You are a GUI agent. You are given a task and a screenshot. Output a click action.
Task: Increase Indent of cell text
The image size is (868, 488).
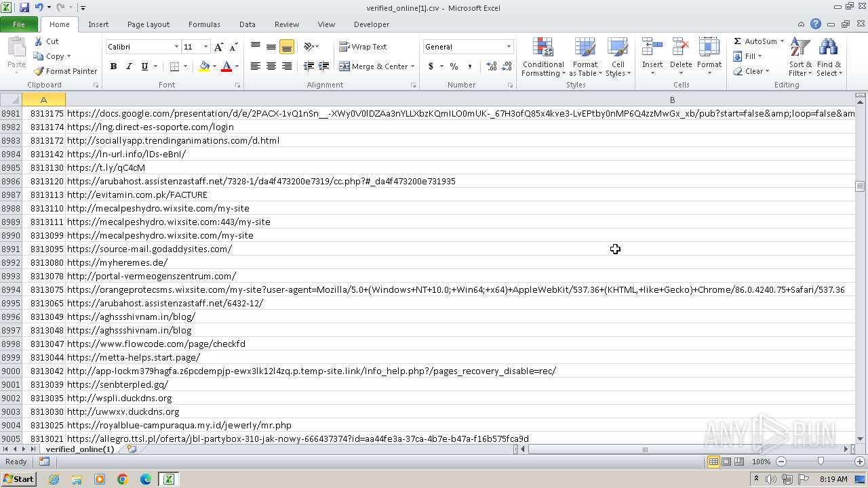[x=324, y=66]
